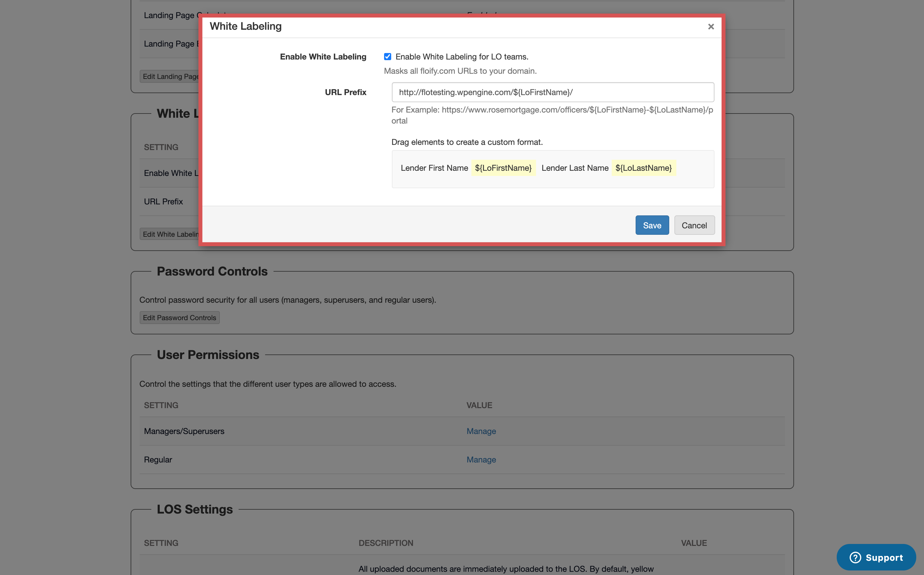Cancel the White Labeling dialog

pyautogui.click(x=694, y=225)
